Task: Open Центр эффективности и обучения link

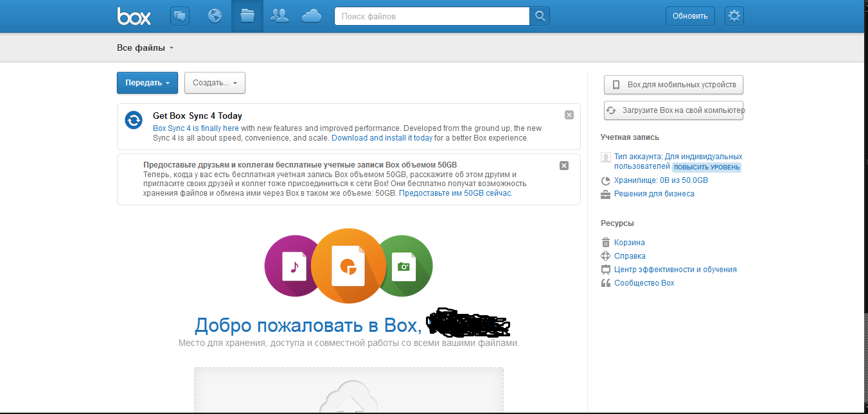Action: pyautogui.click(x=675, y=270)
